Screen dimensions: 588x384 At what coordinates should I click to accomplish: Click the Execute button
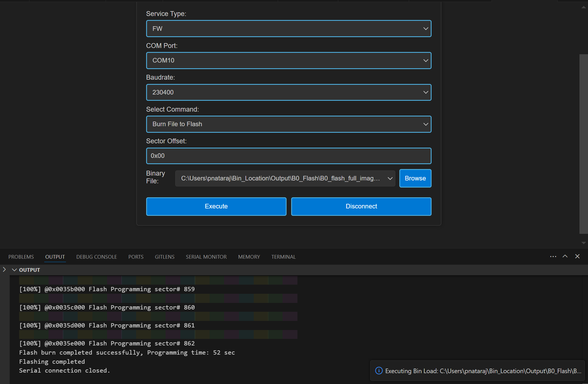point(216,206)
